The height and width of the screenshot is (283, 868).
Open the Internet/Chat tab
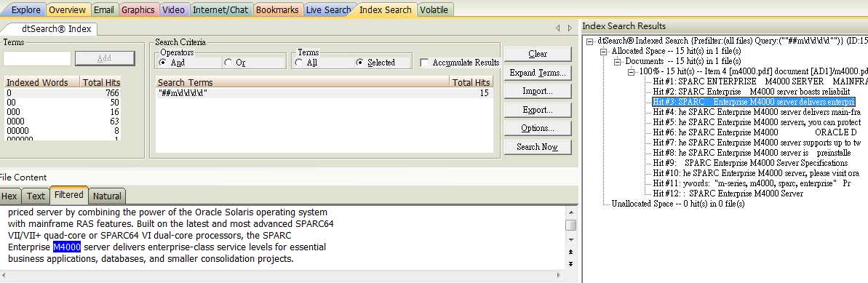pos(221,9)
